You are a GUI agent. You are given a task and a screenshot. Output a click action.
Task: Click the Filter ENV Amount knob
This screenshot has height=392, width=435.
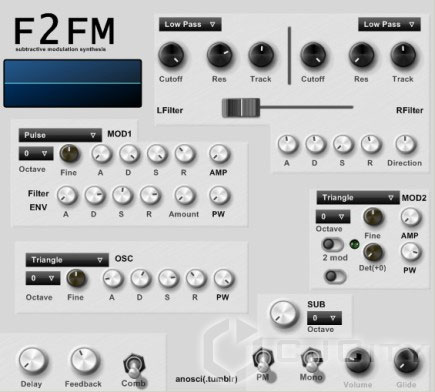click(x=184, y=195)
